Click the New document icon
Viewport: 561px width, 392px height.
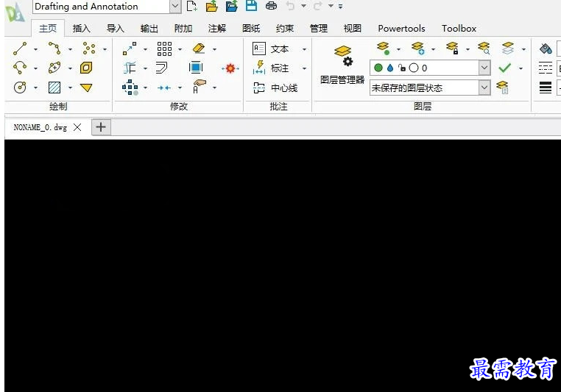191,6
